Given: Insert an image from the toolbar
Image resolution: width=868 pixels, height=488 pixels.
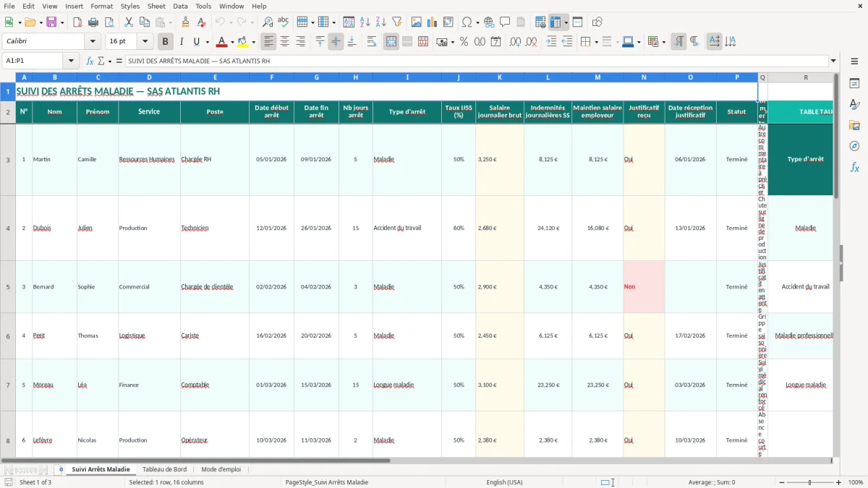Looking at the screenshot, I should [417, 22].
